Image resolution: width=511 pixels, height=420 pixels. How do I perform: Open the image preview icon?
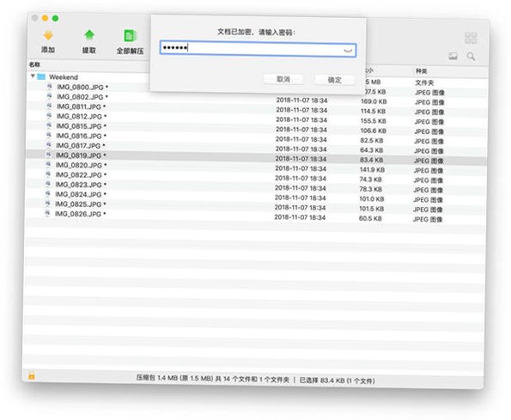pos(453,56)
